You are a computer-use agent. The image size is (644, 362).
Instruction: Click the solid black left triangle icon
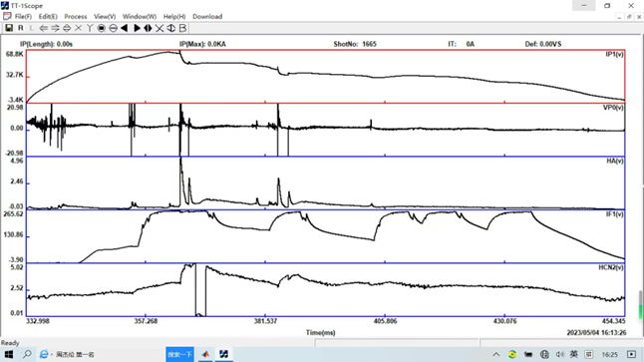(124, 28)
